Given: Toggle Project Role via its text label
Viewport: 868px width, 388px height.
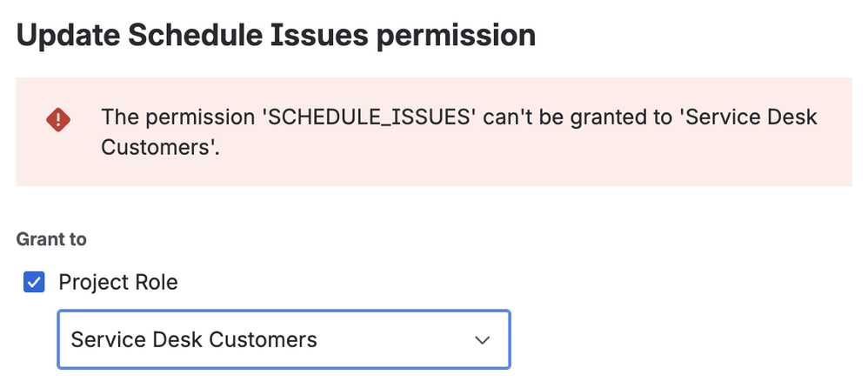Looking at the screenshot, I should [x=118, y=282].
